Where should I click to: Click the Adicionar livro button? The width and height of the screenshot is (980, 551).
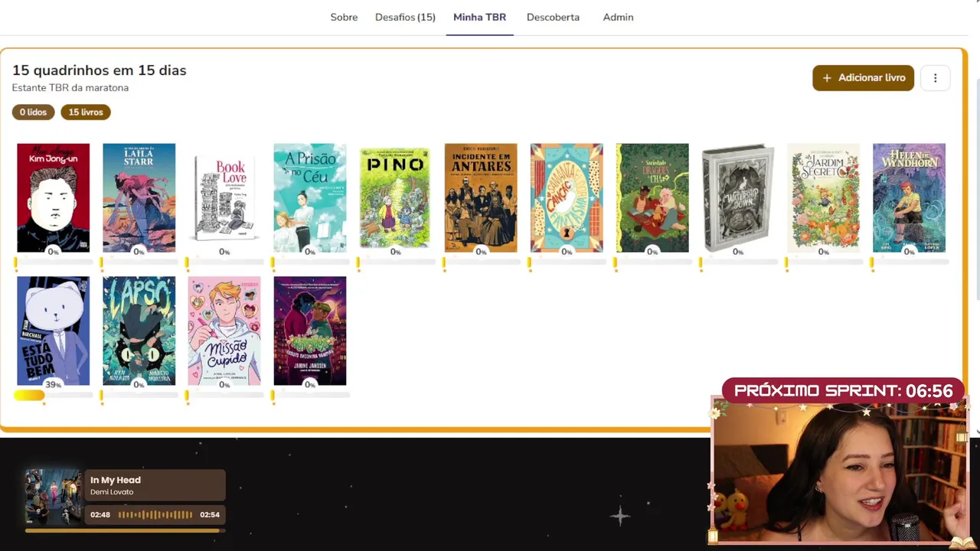[x=863, y=78]
